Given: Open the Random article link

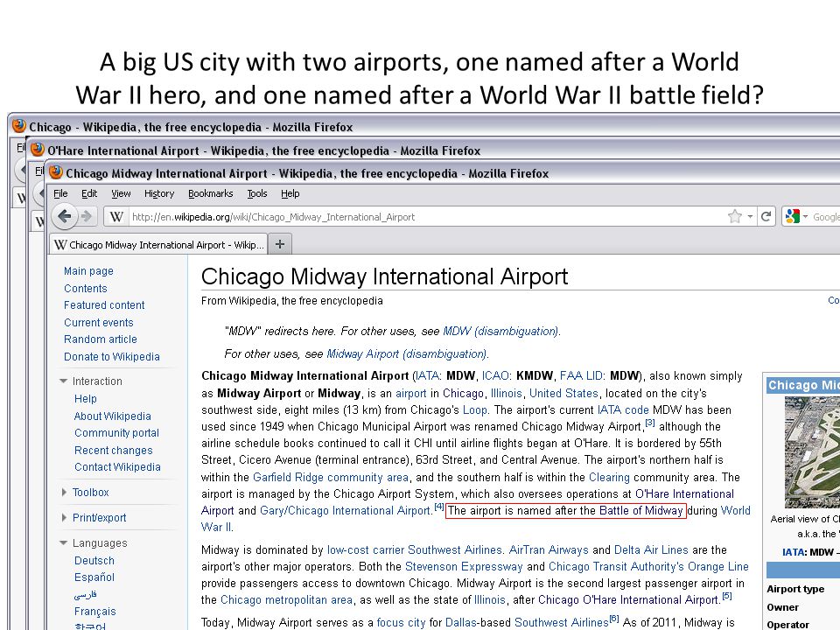Looking at the screenshot, I should 100,339.
